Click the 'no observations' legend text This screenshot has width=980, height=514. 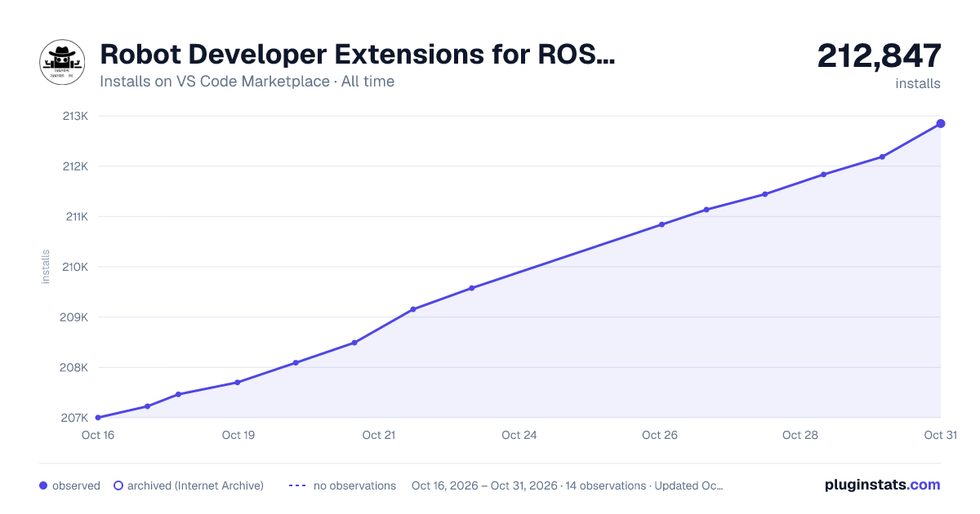click(354, 485)
